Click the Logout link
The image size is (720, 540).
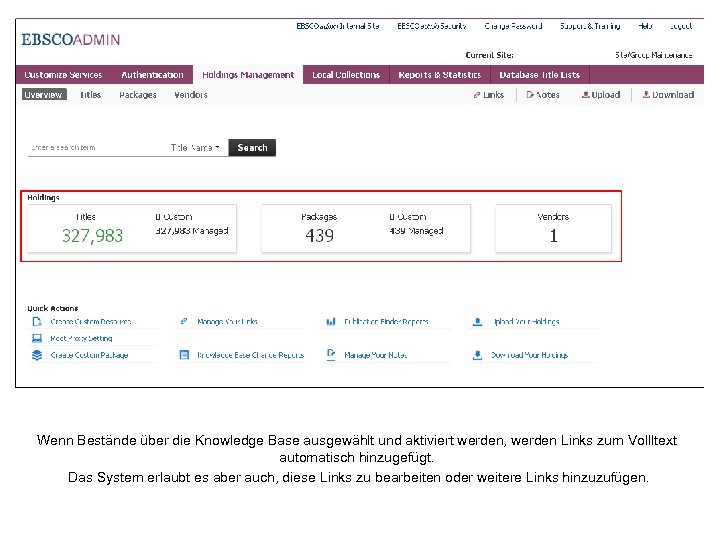coord(681,26)
